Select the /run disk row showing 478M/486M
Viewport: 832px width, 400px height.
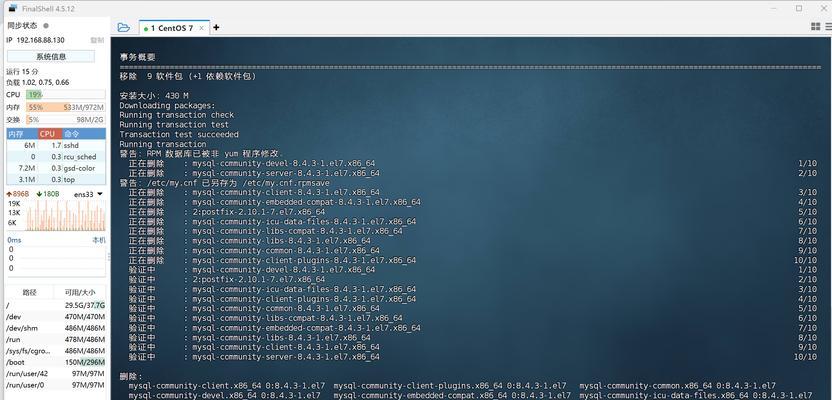pyautogui.click(x=56, y=340)
